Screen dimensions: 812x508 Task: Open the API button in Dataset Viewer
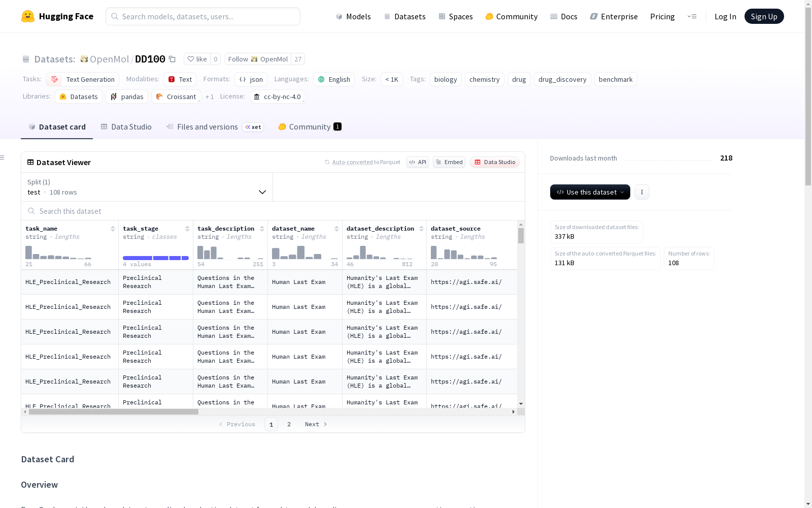click(418, 162)
